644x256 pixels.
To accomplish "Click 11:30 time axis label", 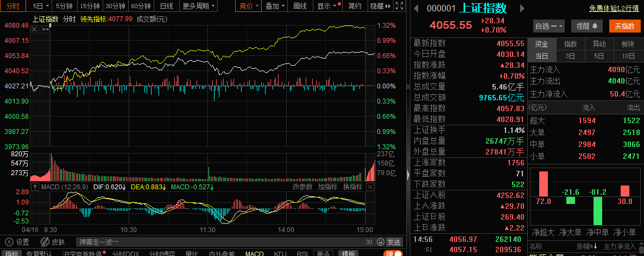I will point(207,230).
